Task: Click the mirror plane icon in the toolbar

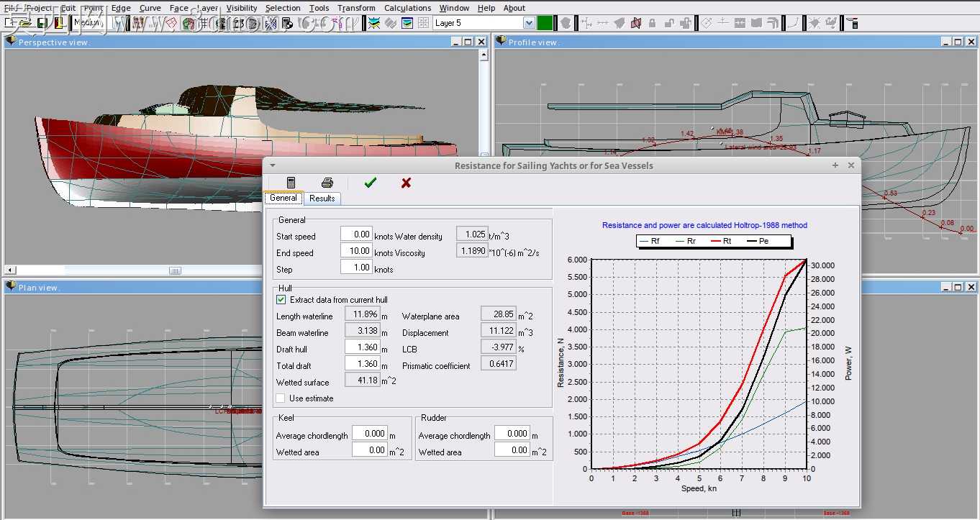Action: click(635, 23)
